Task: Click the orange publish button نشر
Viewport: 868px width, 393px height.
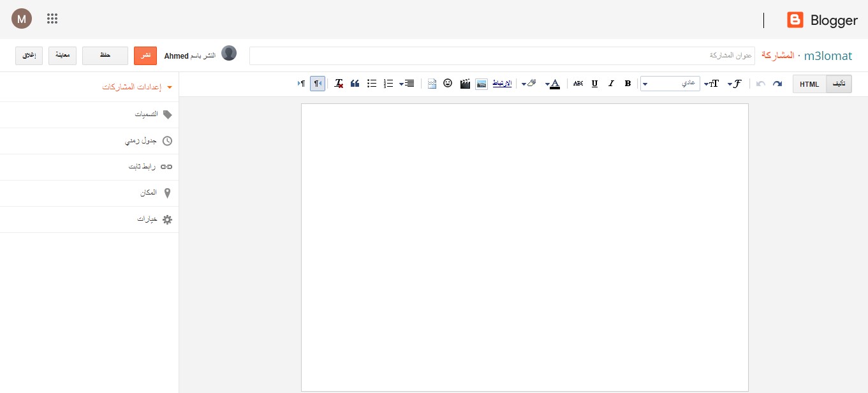Action: tap(145, 56)
